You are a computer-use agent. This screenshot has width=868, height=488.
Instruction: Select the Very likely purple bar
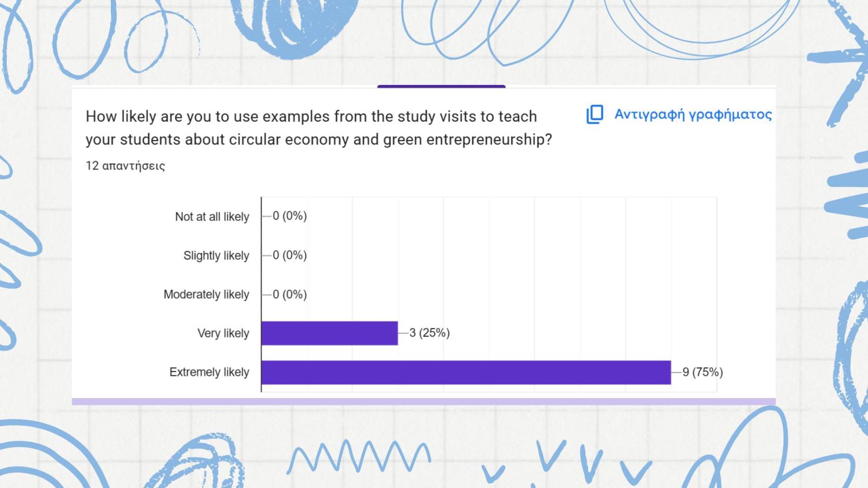[x=330, y=333]
